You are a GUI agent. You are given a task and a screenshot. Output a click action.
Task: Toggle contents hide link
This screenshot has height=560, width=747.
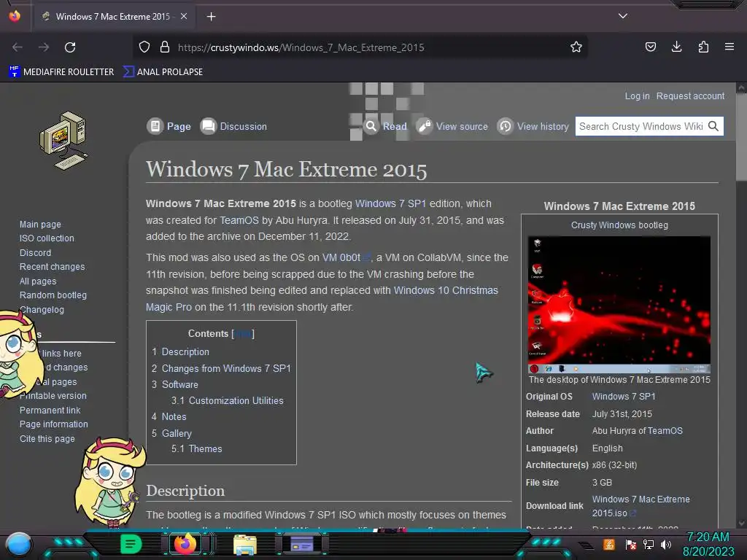(x=242, y=334)
